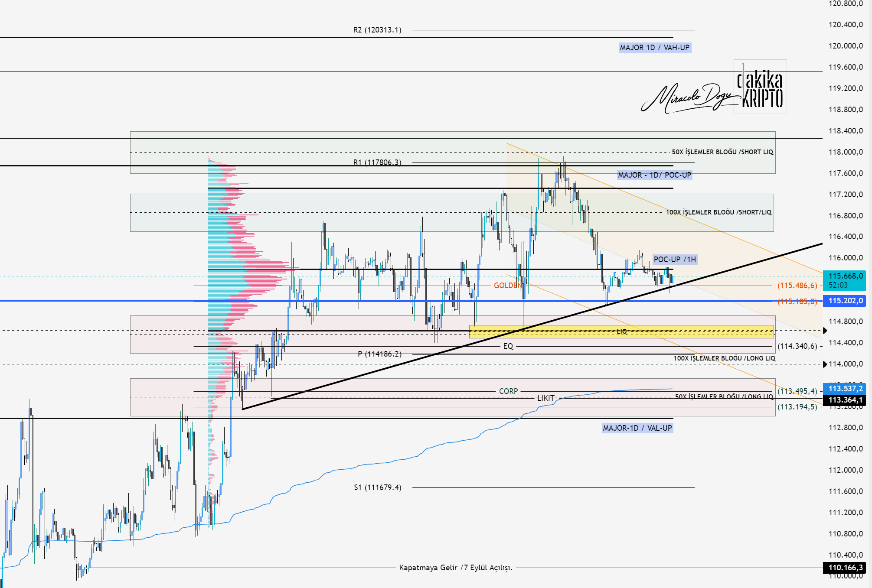Select the 100X İŞLEMLER BLOĞU /LONG LIQ text
Image resolution: width=872 pixels, height=588 pixels.
click(725, 358)
